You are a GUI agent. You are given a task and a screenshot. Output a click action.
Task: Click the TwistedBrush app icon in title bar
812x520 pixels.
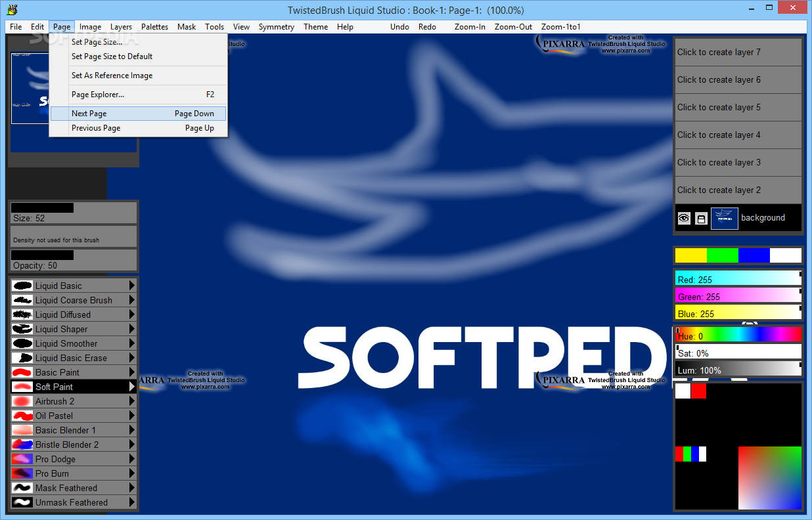pyautogui.click(x=12, y=10)
